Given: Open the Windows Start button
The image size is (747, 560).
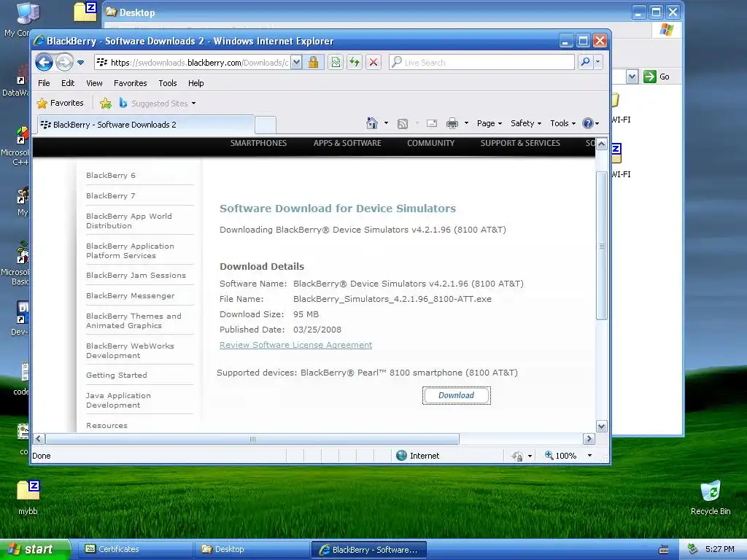Looking at the screenshot, I should coord(35,550).
